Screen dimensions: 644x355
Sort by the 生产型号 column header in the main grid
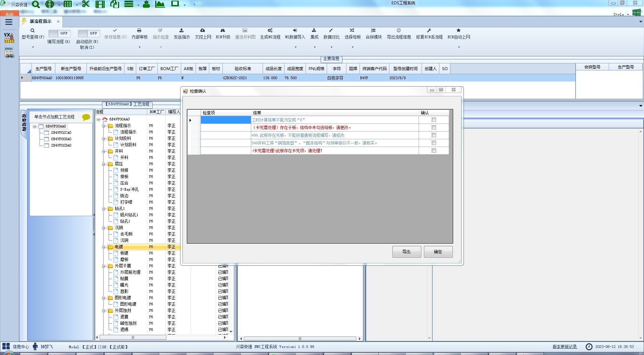(x=44, y=68)
